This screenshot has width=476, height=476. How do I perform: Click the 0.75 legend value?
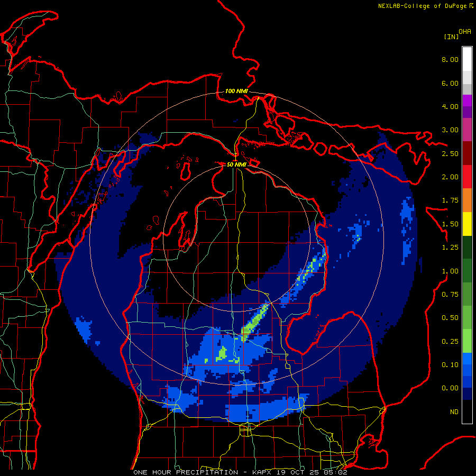[450, 295]
